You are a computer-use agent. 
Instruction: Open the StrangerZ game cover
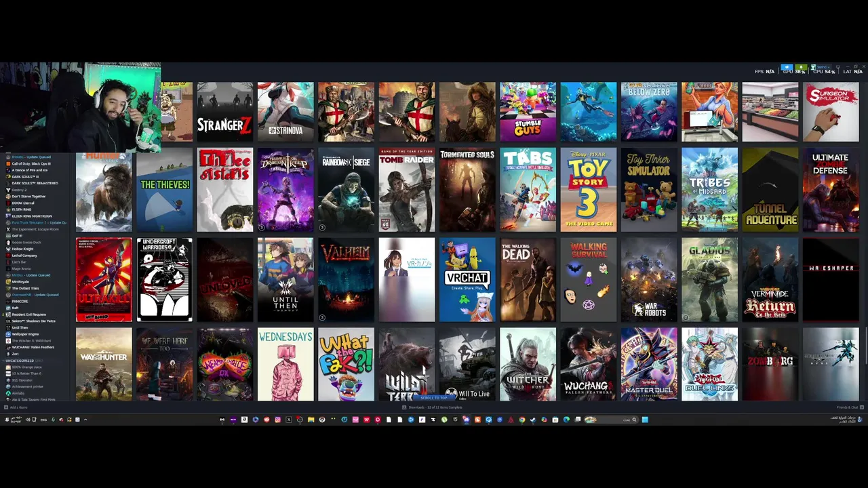[224, 112]
